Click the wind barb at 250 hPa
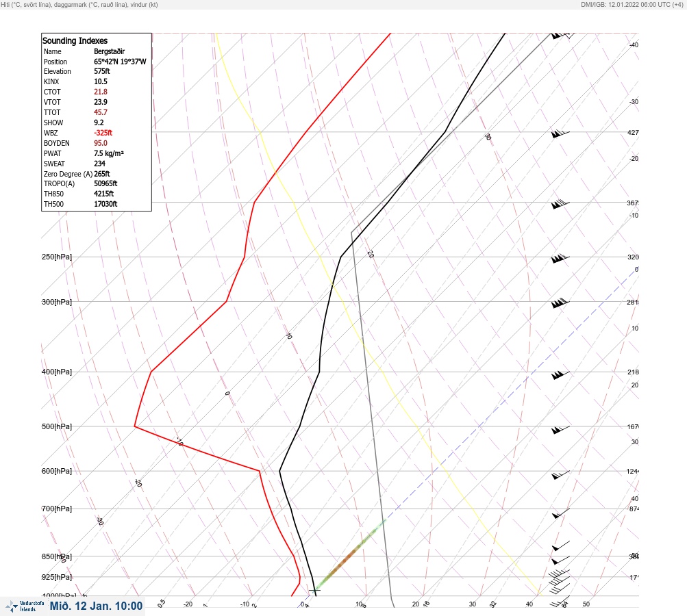 coord(560,258)
